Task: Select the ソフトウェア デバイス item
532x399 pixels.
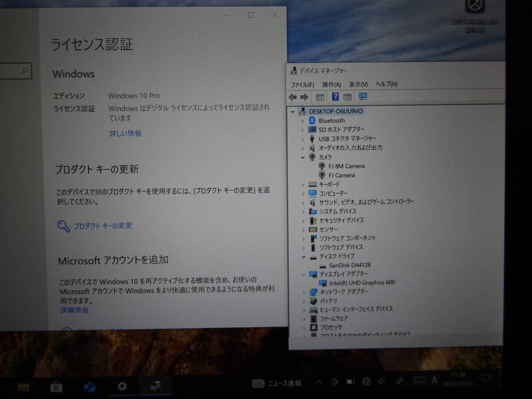Action: click(341, 247)
